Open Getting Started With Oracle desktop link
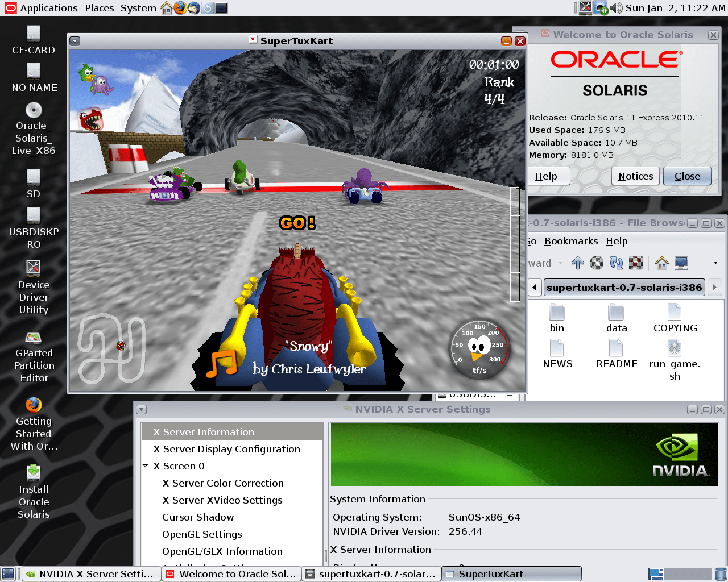The height and width of the screenshot is (582, 728). [x=34, y=424]
